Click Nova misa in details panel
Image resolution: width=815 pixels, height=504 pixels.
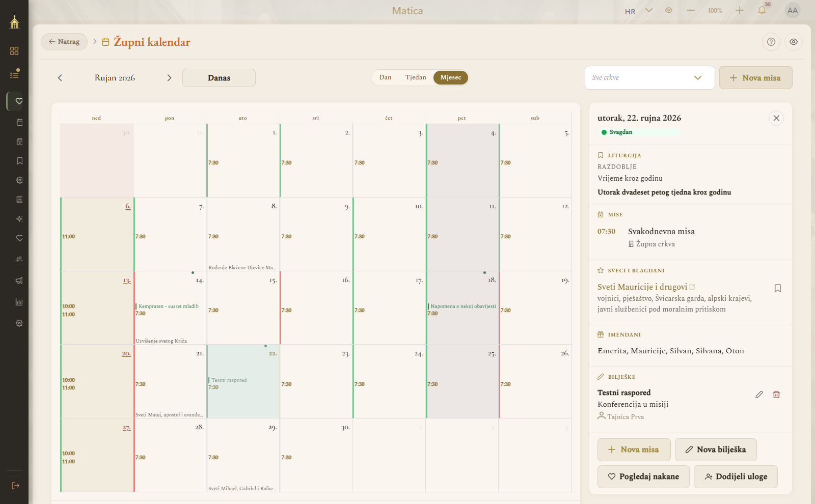tap(634, 450)
